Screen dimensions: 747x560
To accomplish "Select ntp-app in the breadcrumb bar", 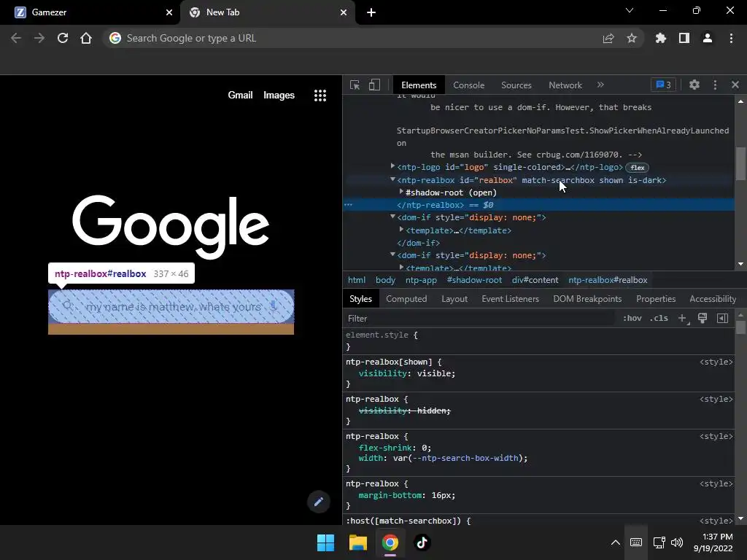I will point(421,280).
